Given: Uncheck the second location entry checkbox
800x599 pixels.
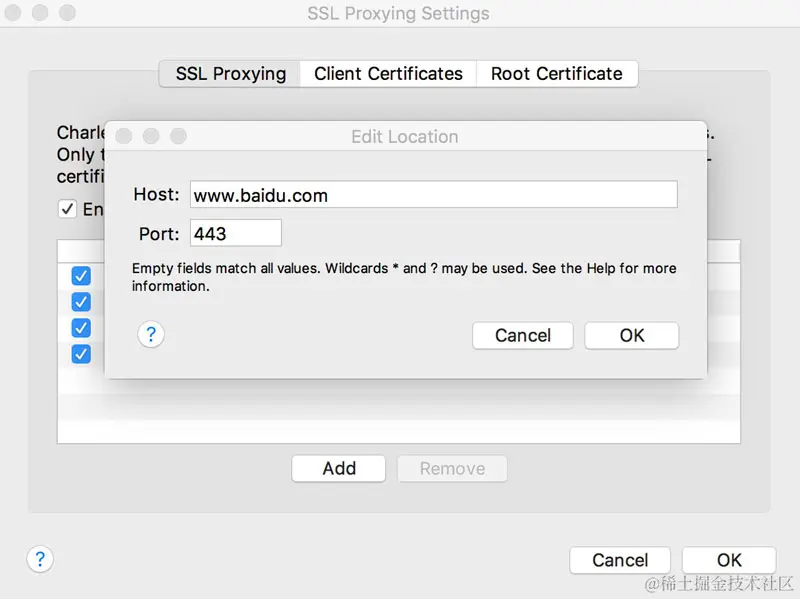Looking at the screenshot, I should pos(81,302).
